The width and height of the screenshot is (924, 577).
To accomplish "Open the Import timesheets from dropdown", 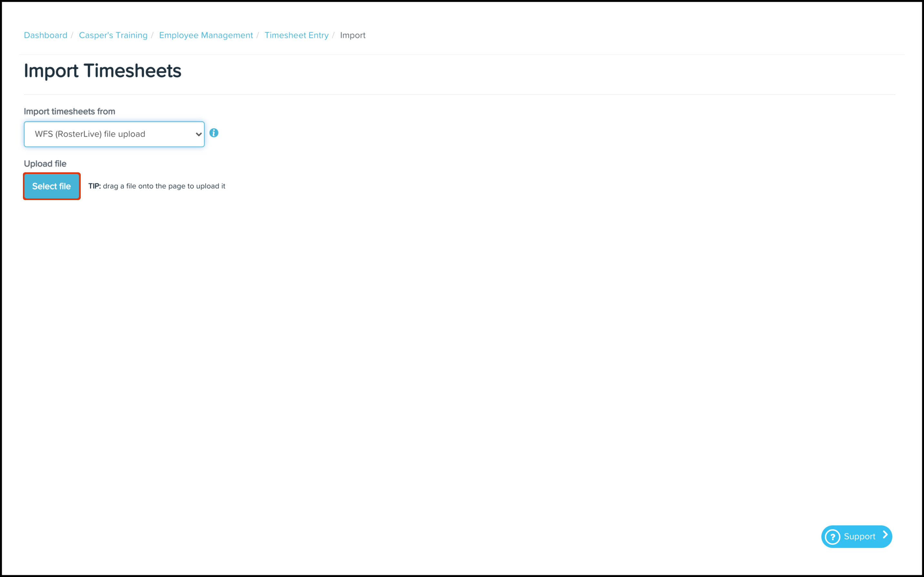I will click(114, 134).
